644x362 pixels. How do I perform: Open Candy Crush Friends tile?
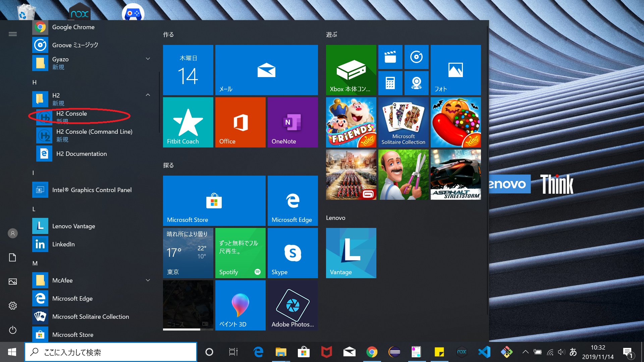[351, 122]
